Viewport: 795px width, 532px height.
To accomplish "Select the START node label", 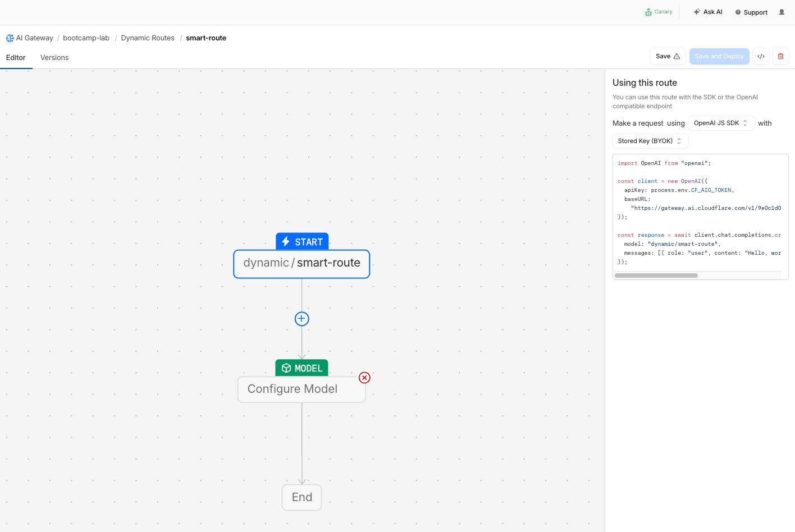I will pyautogui.click(x=302, y=242).
